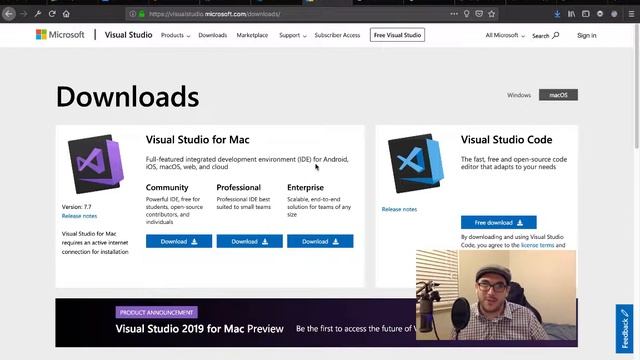Viewport: 640px width, 360px height.
Task: Expand the Support dropdown menu
Action: 293,36
